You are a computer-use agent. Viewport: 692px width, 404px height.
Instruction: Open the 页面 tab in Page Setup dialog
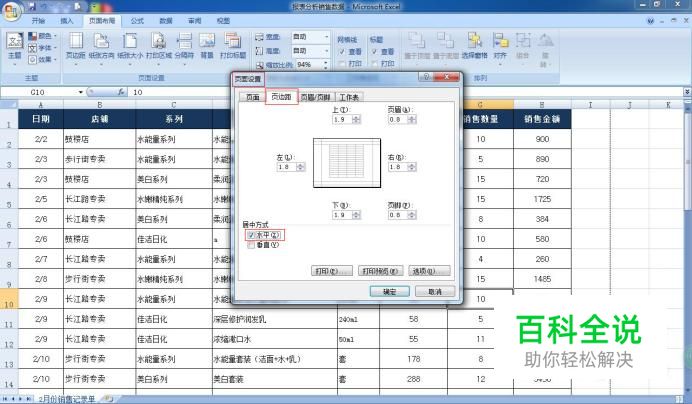click(252, 97)
